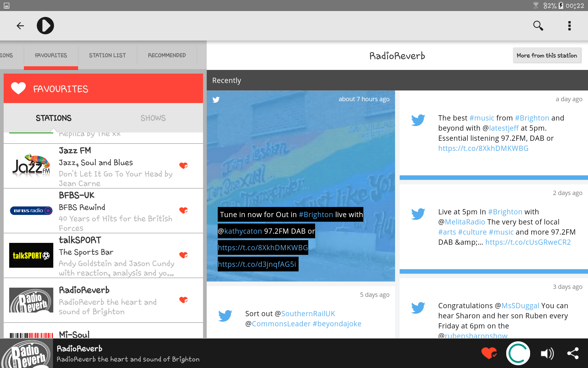The width and height of the screenshot is (588, 368).
Task: Open @kathycaton mention link
Action: click(x=240, y=231)
